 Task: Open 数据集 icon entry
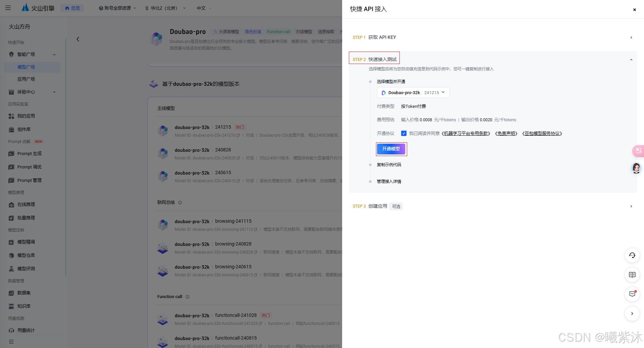[x=11, y=293]
